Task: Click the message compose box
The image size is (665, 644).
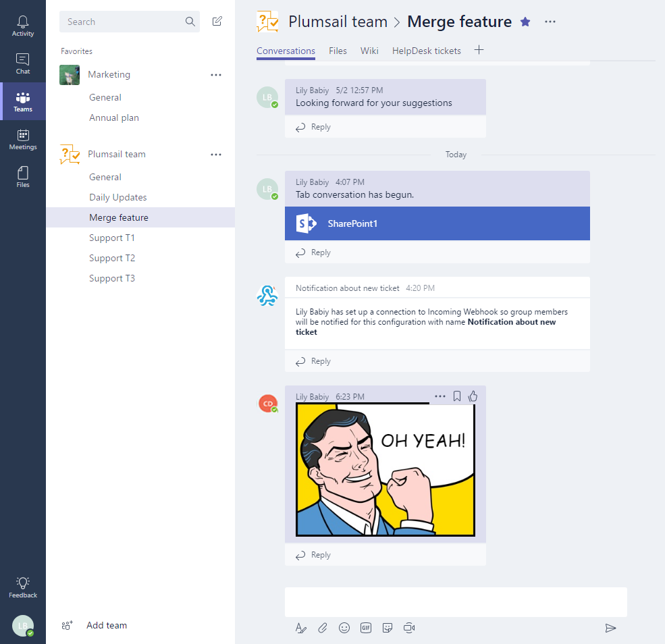Action: (456, 602)
